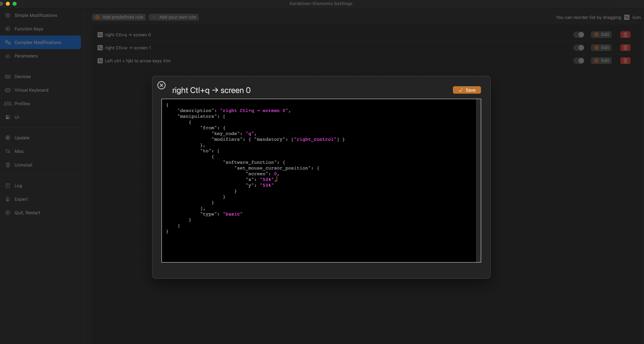Toggle the 'right Ctl+q → screen 0' rule switch
The width and height of the screenshot is (644, 344).
click(578, 35)
